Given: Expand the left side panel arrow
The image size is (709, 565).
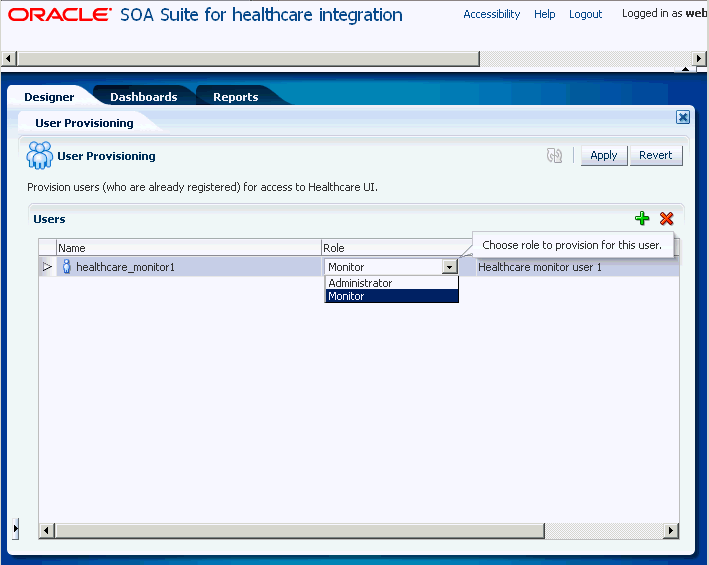Looking at the screenshot, I should (16, 528).
